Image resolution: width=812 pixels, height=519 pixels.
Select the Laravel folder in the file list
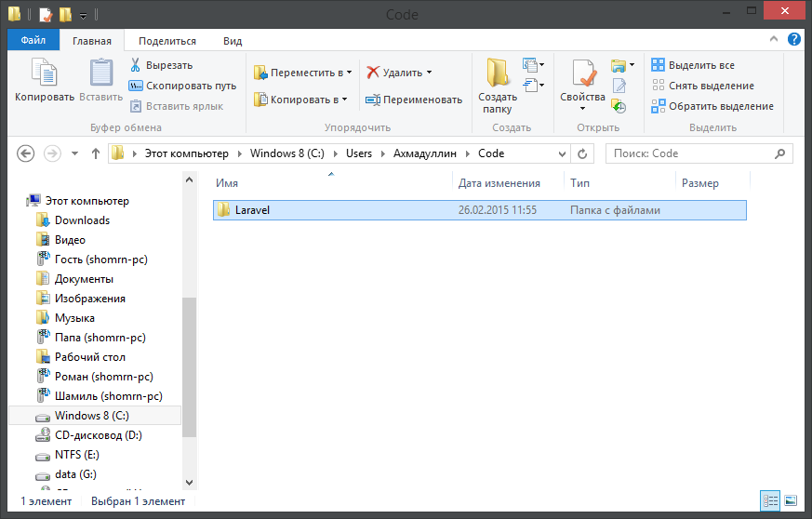pyautogui.click(x=480, y=210)
